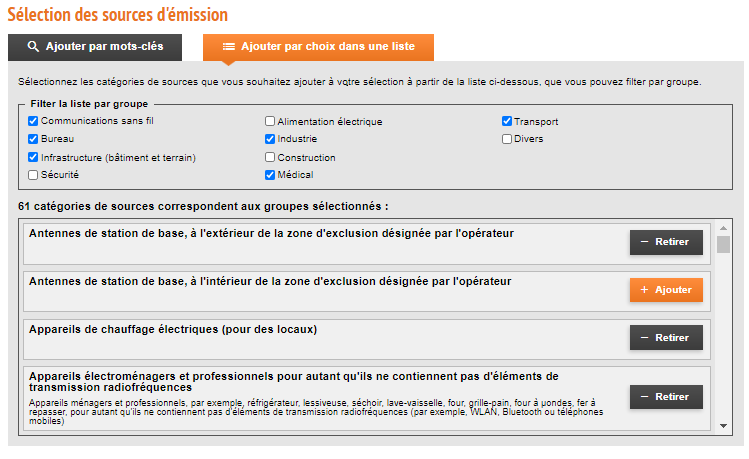Uncheck 'Communications sans fil' group filter
The height and width of the screenshot is (459, 749).
point(33,121)
